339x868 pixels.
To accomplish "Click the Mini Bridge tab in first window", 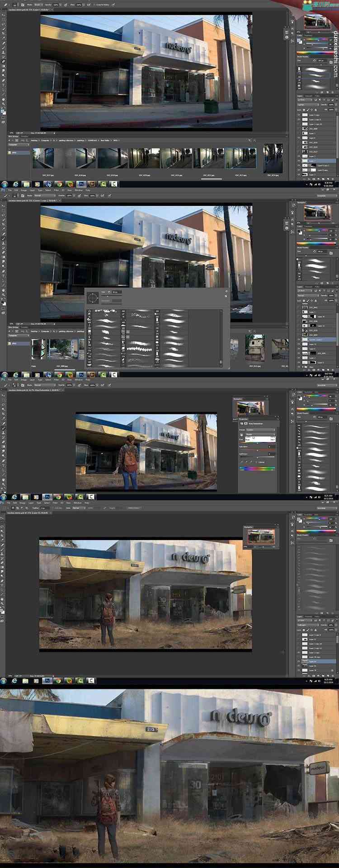I will point(12,136).
